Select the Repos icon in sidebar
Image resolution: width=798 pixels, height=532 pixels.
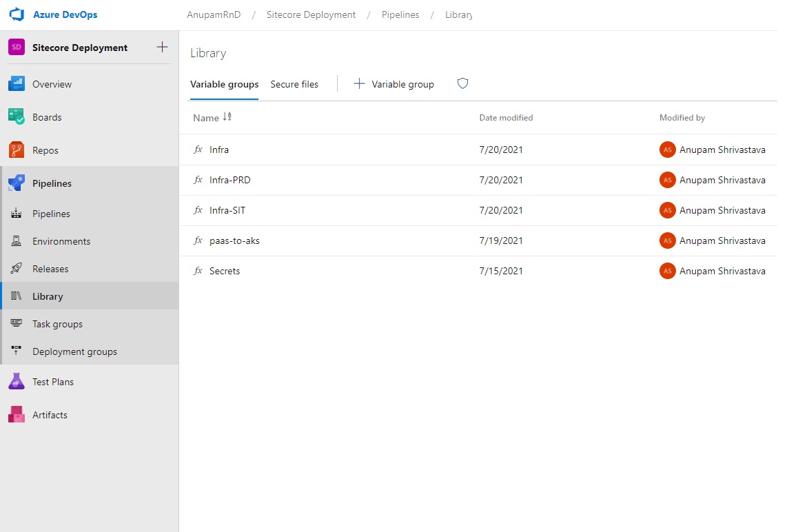click(15, 150)
